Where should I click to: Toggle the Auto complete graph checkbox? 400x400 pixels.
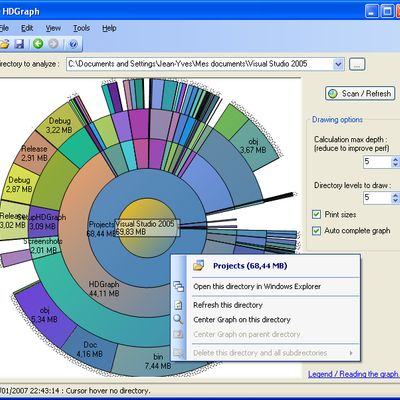coord(316,231)
